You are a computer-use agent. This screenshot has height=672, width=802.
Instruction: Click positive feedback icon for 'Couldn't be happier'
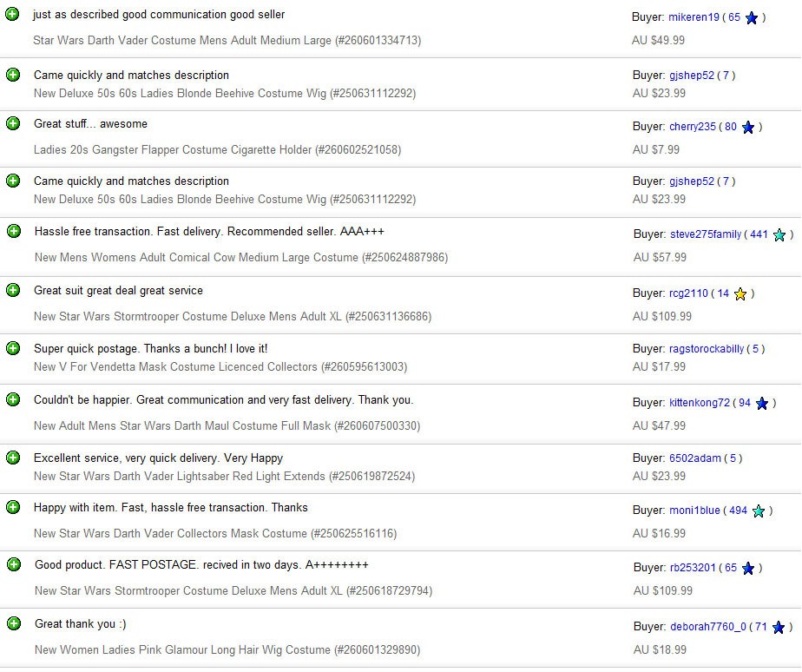coord(13,399)
